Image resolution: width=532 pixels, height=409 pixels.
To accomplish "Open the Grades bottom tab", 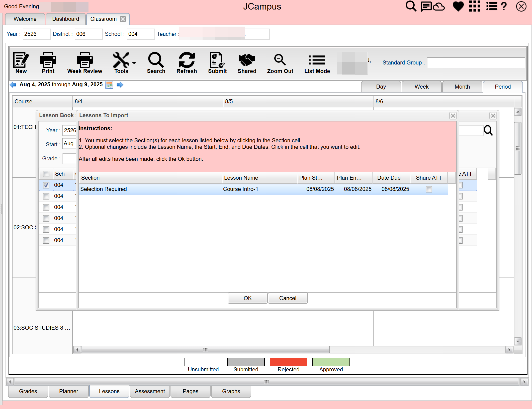I will click(28, 391).
